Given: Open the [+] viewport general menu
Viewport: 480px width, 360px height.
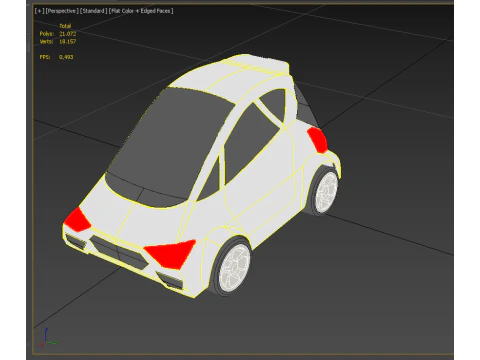Looking at the screenshot, I should point(39,11).
